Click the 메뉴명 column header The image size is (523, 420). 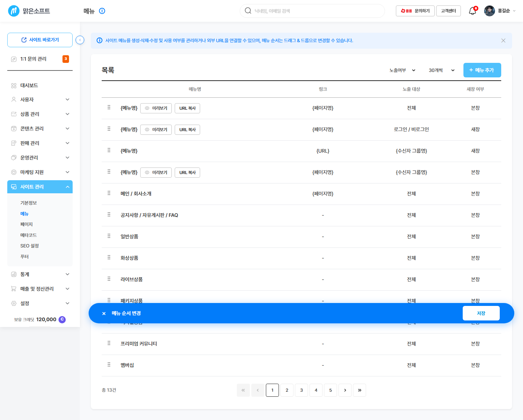(195, 89)
